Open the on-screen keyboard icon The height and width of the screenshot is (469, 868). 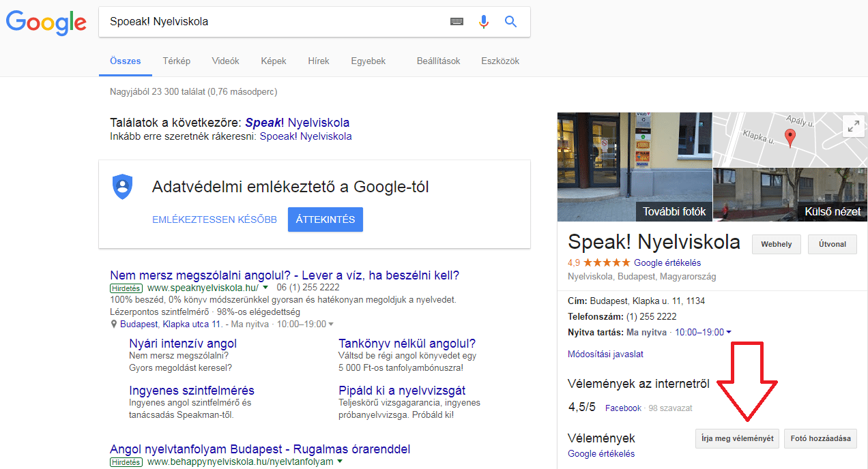click(x=457, y=22)
